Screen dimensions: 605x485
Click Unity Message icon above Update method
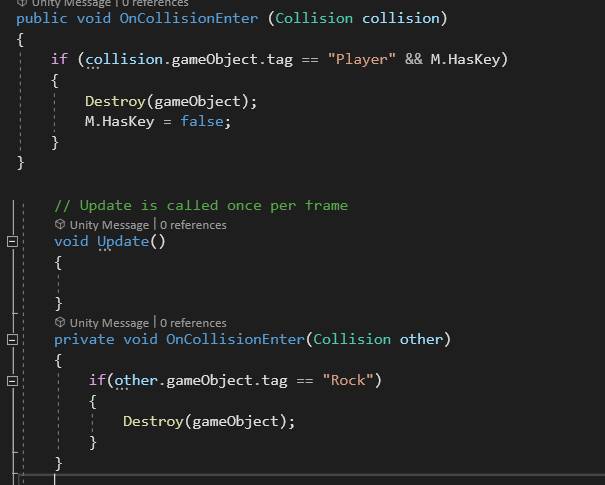pyautogui.click(x=60, y=225)
